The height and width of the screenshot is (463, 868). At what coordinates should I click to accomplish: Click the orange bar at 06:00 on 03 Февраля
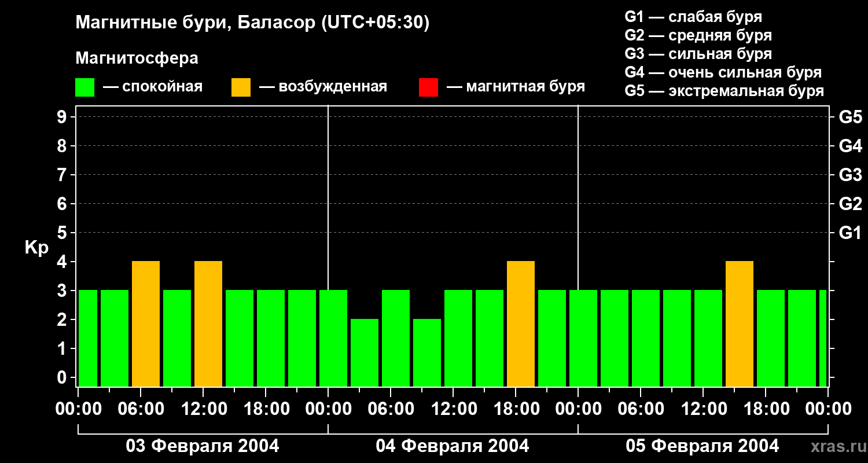[x=146, y=324]
